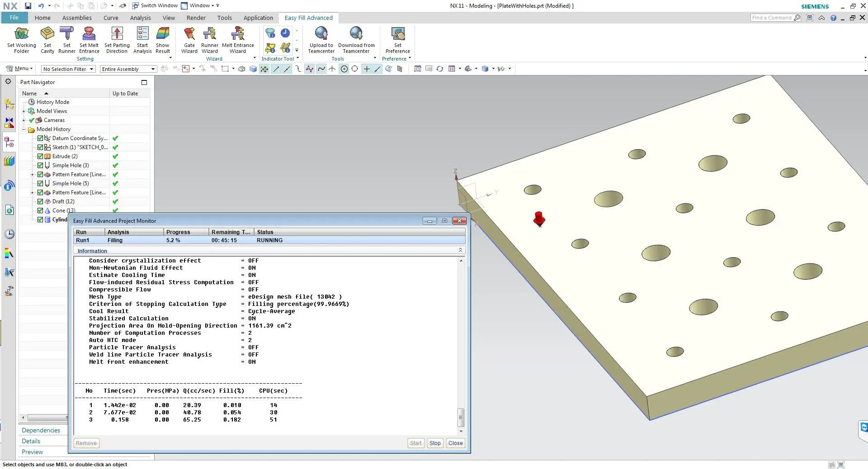This screenshot has height=469, width=868.
Task: Click the Undo arrow in title bar
Action: pos(41,6)
